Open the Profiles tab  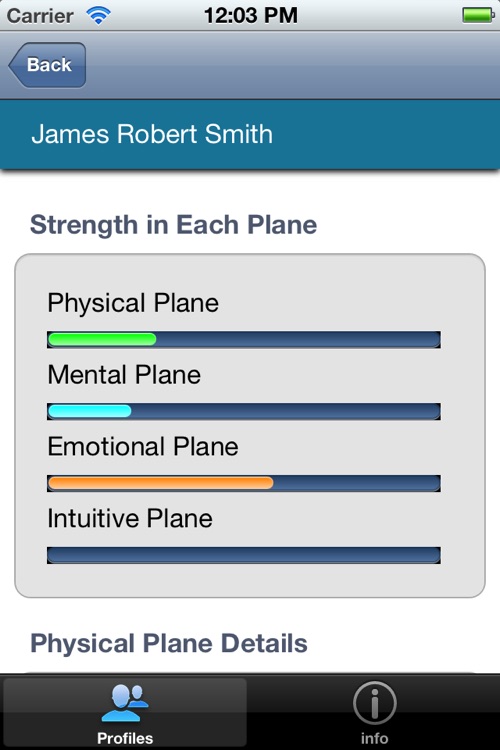125,713
